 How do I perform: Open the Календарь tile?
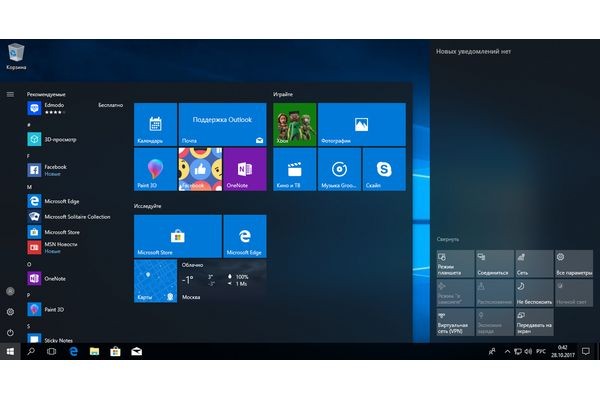(155, 124)
